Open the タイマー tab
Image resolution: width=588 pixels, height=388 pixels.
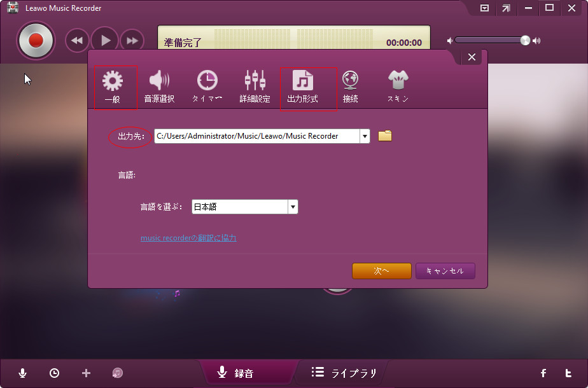(207, 87)
